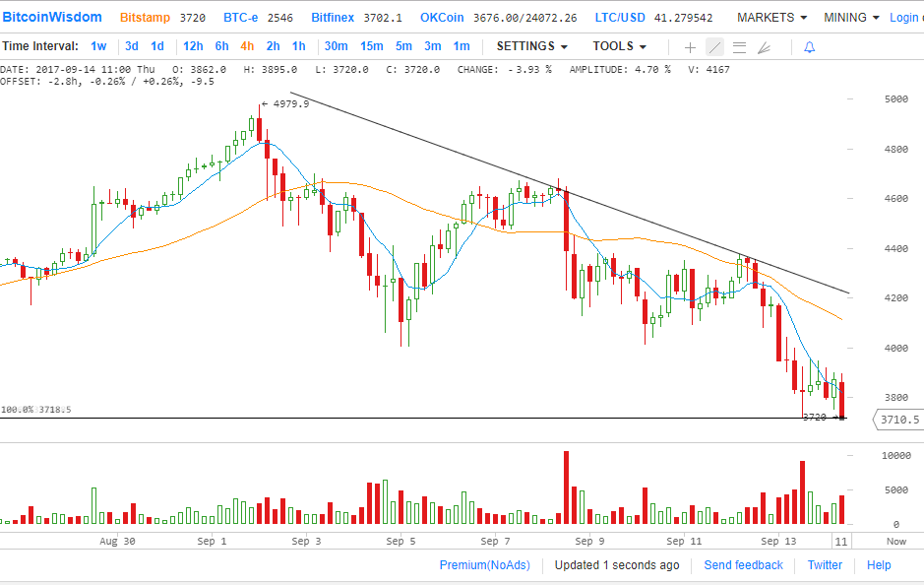Click the BitcoinWisdom logo
924x585 pixels.
(x=51, y=18)
